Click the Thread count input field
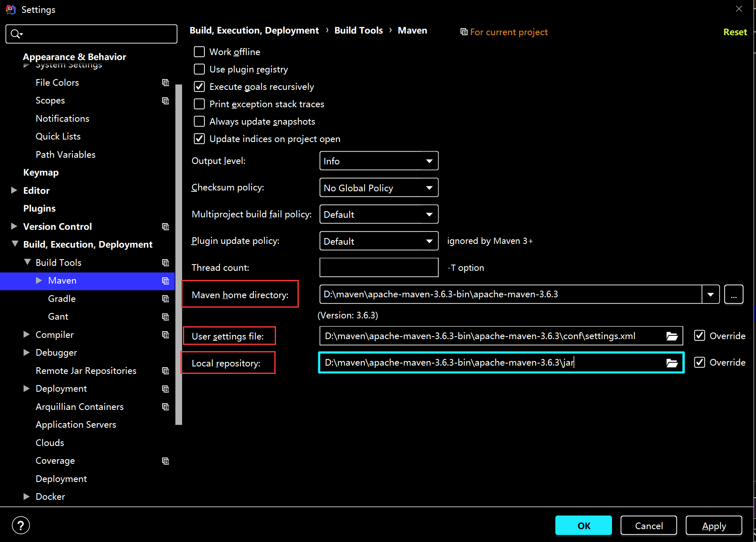The image size is (756, 542). [x=379, y=267]
